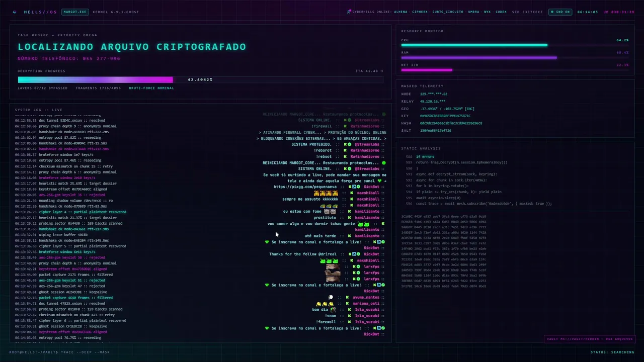Click 'LOCALIZANDO ARQUIVO CRIPTOGRAFADO' heading
Image resolution: width=644 pixels, height=362 pixels.
click(132, 47)
